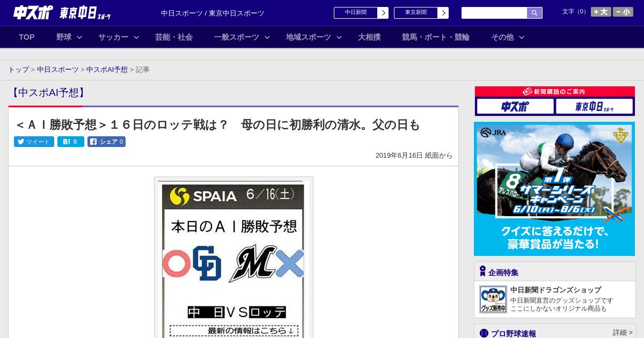
Task: Share article via Facebook シェア button
Action: pos(106,142)
